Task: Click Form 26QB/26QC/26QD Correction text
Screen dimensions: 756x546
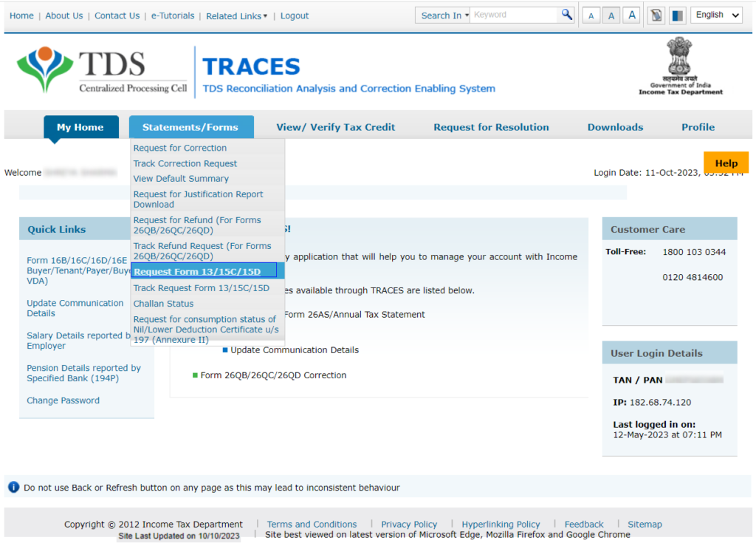Action: click(x=273, y=375)
